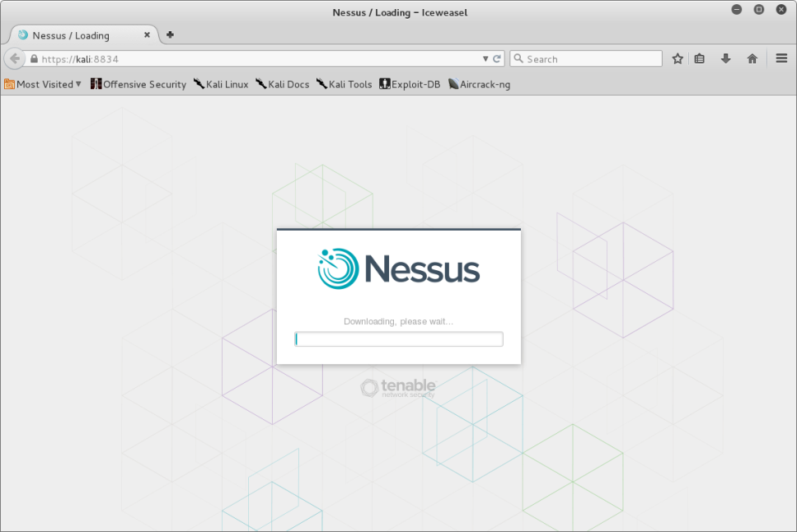Open the URL history dropdown arrow
The height and width of the screenshot is (532, 797).
(x=485, y=59)
